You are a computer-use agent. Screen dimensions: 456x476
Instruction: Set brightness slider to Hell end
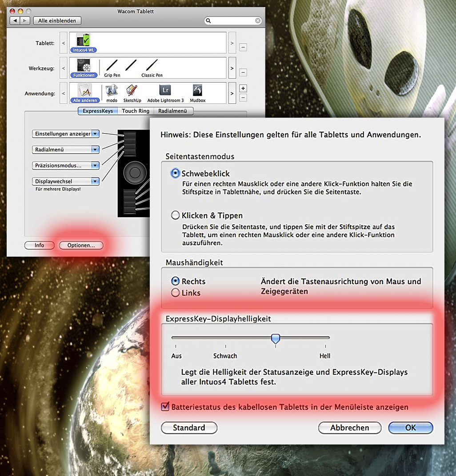click(x=325, y=337)
